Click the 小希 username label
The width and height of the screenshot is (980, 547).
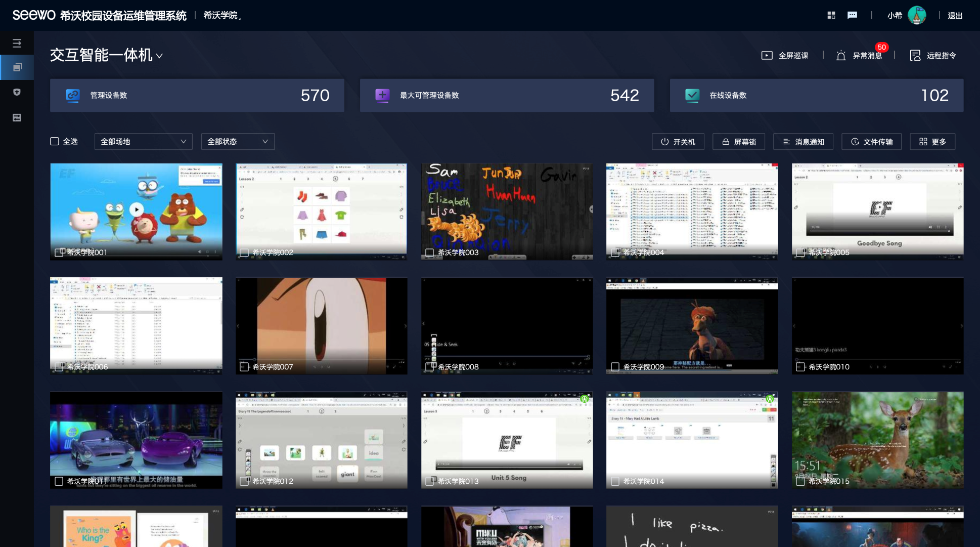tap(894, 16)
